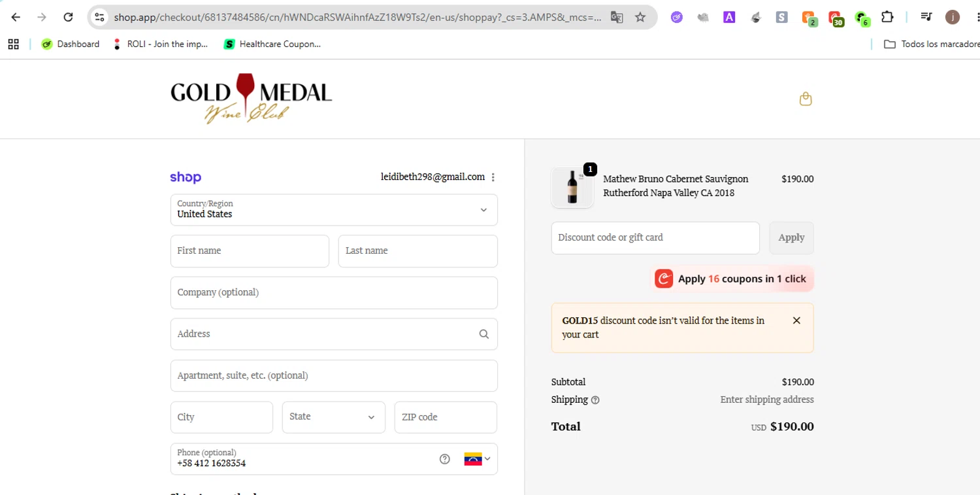Click the Apply discount button
This screenshot has height=495, width=980.
click(791, 238)
